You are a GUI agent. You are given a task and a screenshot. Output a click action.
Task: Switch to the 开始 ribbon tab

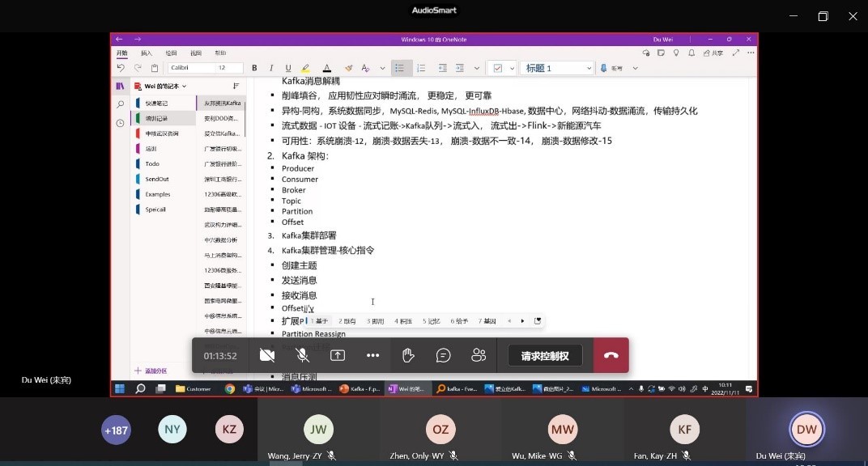click(x=121, y=53)
